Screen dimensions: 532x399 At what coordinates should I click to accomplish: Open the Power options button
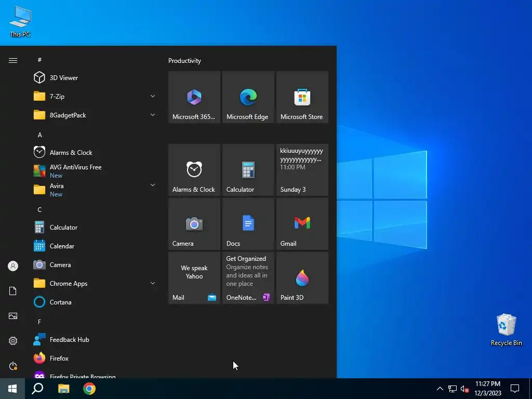[13, 366]
